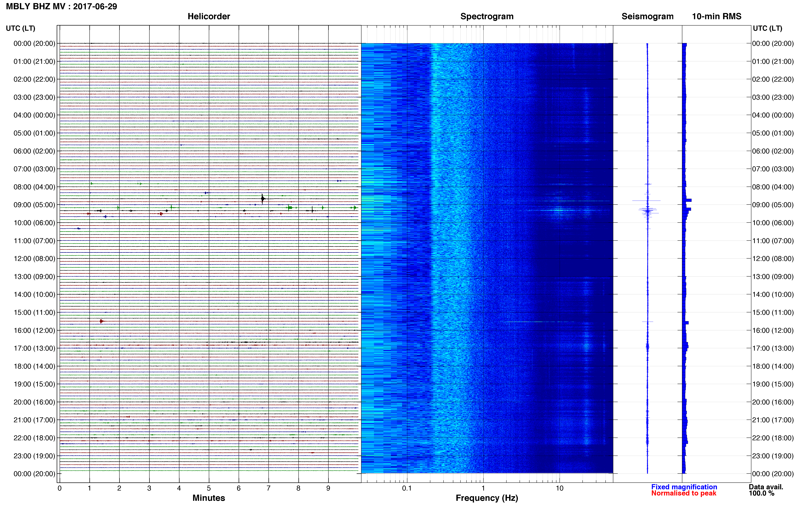Click the Helicorder panel heading
The height and width of the screenshot is (508, 812).
209,16
